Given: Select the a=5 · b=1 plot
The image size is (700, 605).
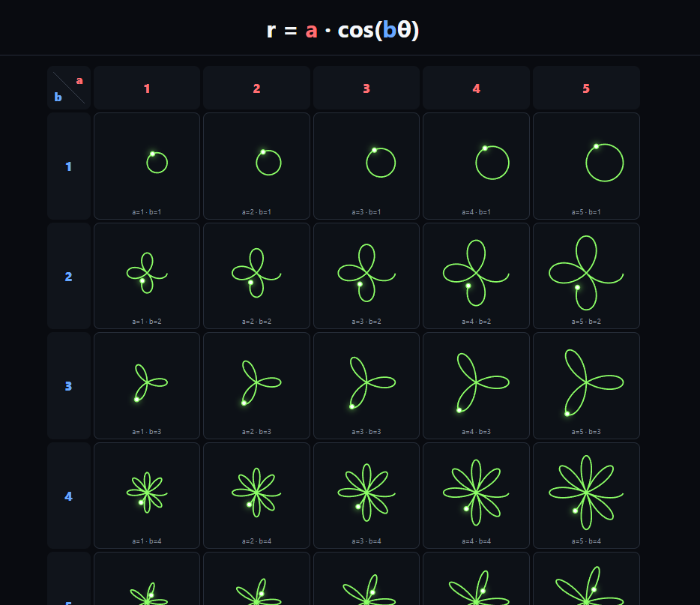Looking at the screenshot, I should tap(586, 166).
